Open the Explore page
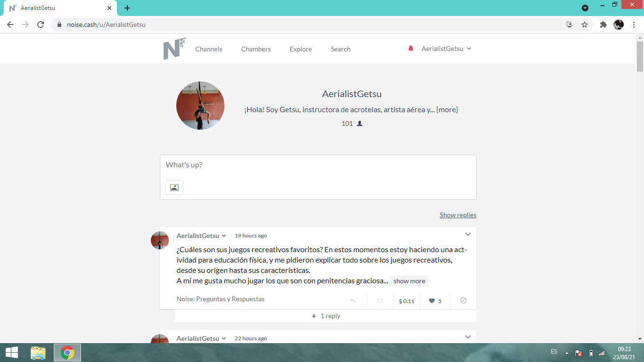Viewport: 644px width, 362px height. click(301, 49)
